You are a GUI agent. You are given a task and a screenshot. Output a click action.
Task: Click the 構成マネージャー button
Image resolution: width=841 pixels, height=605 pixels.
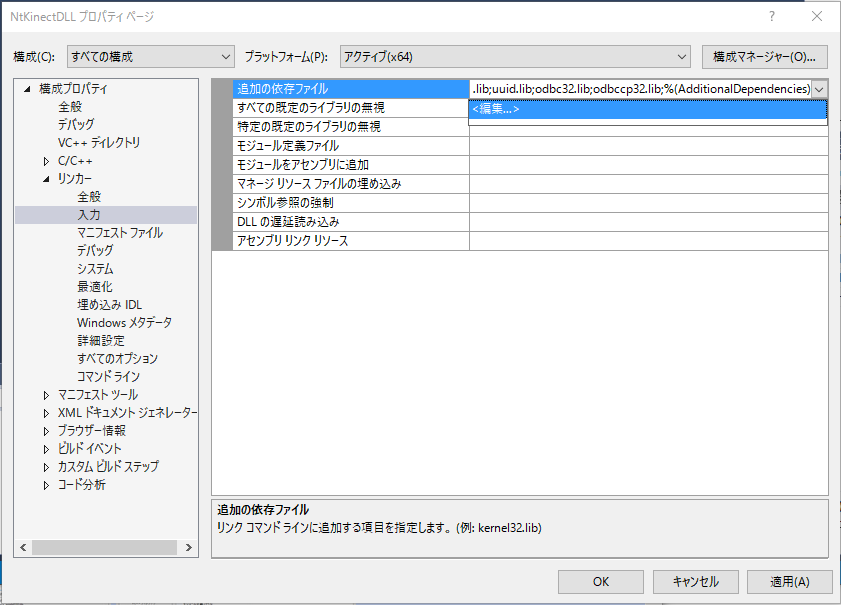(x=765, y=56)
